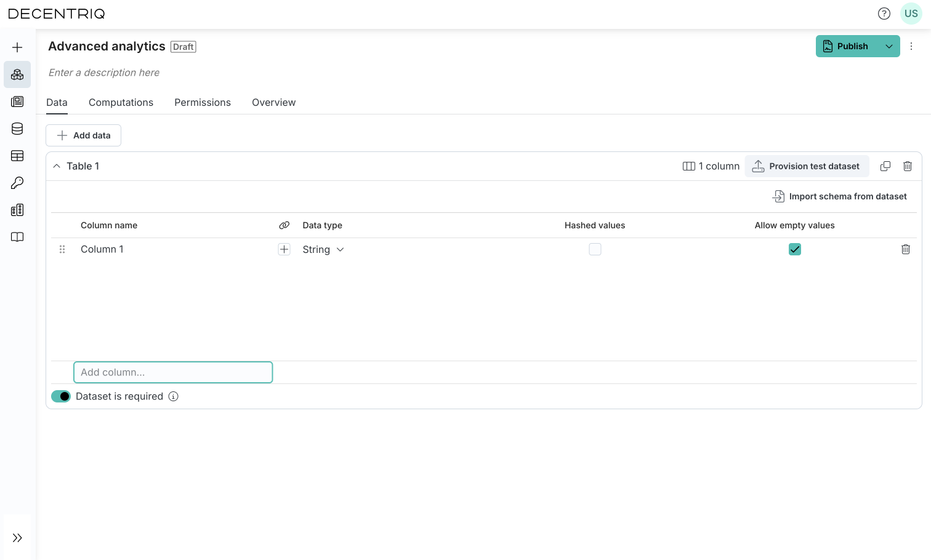
Task: Open the Permissions tab
Action: tap(202, 102)
